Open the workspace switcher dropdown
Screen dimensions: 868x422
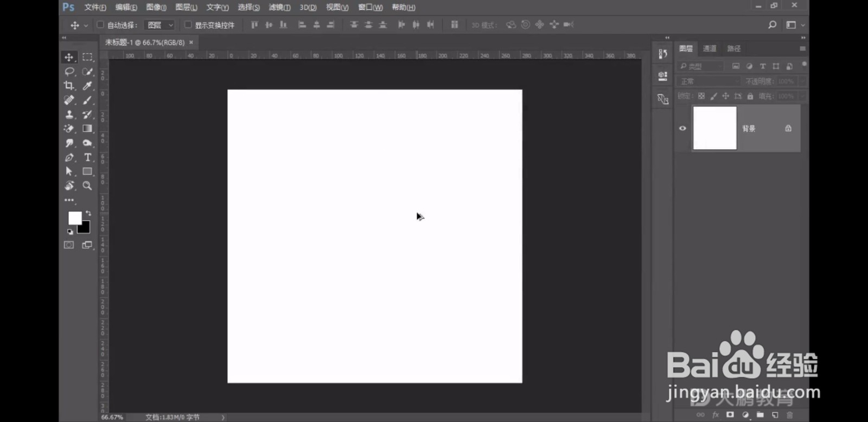pyautogui.click(x=795, y=25)
